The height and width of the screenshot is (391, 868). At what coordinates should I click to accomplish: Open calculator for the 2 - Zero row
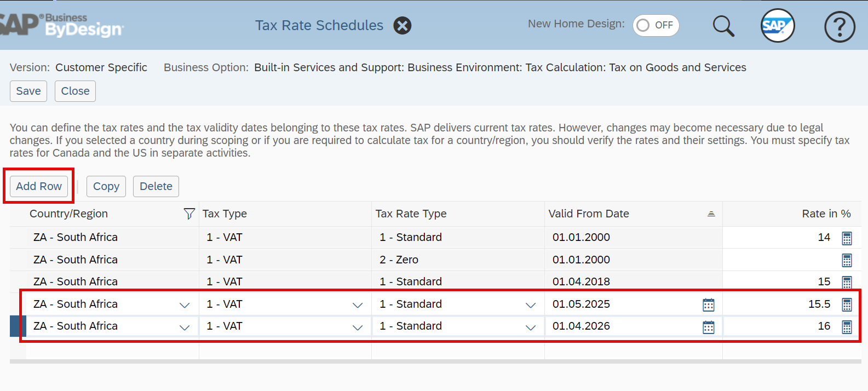tap(847, 260)
